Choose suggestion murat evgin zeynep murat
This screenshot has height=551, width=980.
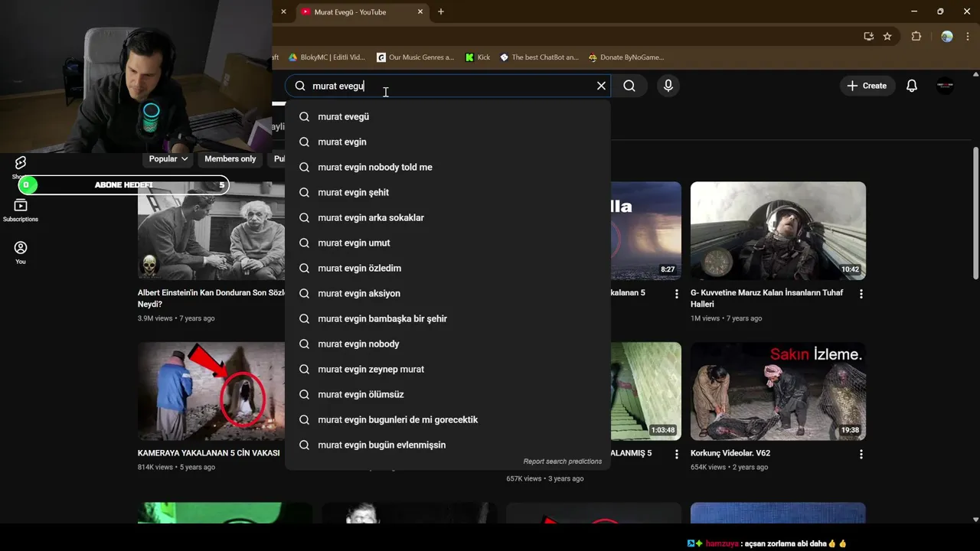pos(448,369)
